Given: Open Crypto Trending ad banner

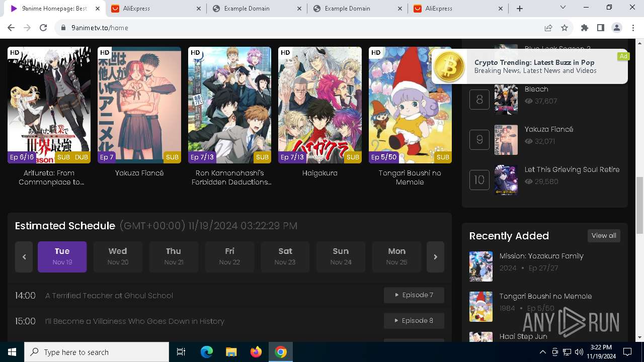Looking at the screenshot, I should [x=529, y=66].
